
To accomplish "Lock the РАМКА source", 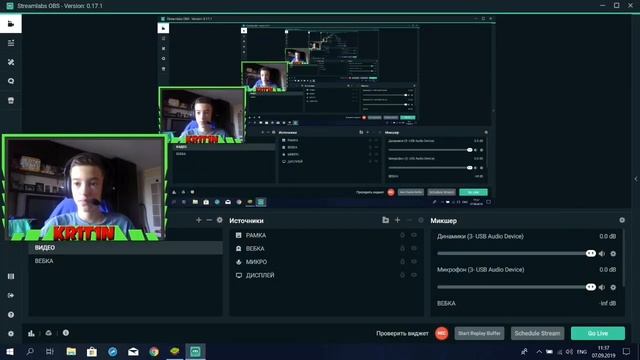I will [402, 235].
